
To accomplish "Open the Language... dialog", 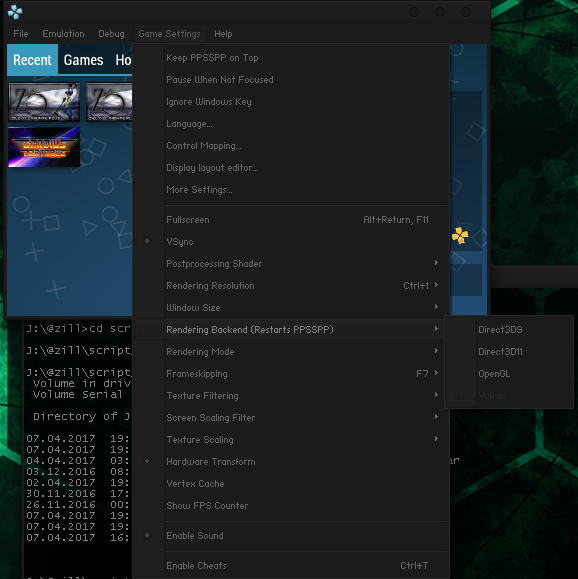I will pos(292,124).
